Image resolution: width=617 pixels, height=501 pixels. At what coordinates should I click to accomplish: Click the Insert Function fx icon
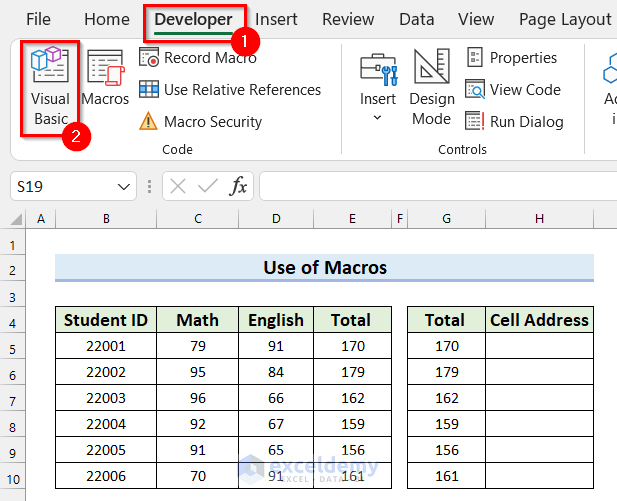[x=239, y=186]
